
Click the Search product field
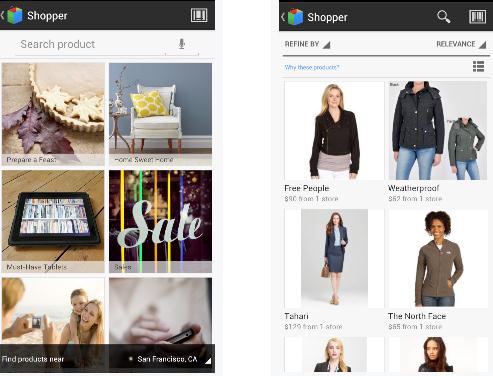[x=107, y=44]
